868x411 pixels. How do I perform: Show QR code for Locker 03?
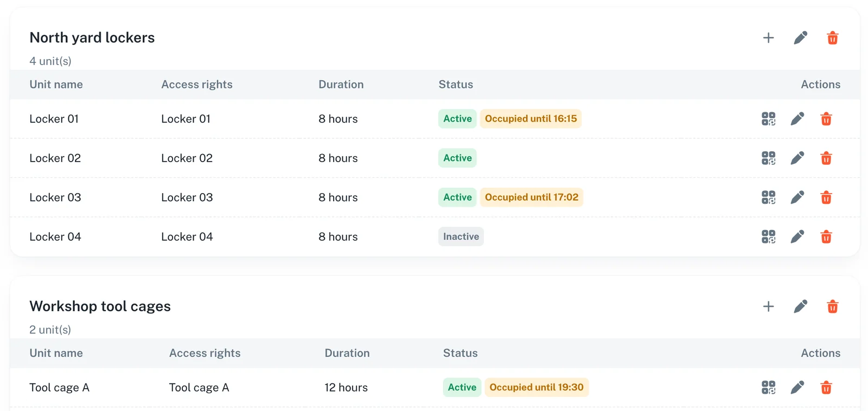(768, 197)
